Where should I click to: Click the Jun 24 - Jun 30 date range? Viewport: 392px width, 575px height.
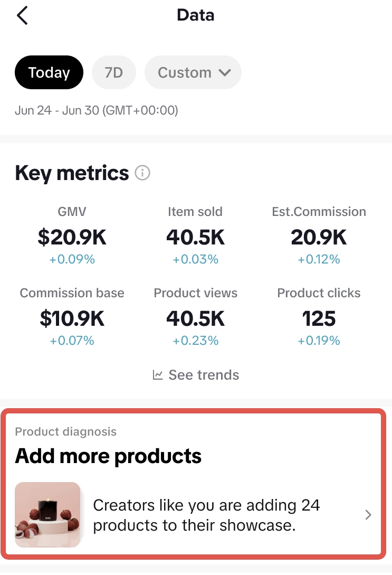(97, 110)
